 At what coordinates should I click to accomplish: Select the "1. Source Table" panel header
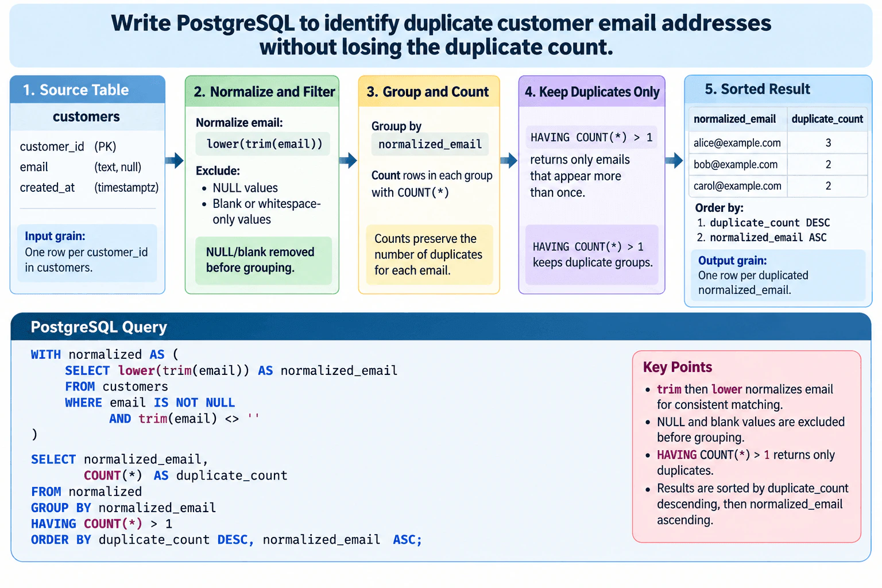(88, 90)
